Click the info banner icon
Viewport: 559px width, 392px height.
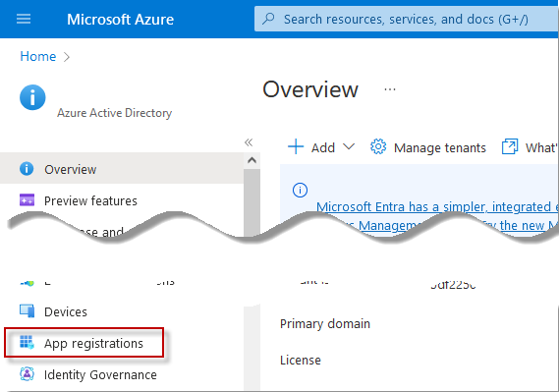[300, 190]
